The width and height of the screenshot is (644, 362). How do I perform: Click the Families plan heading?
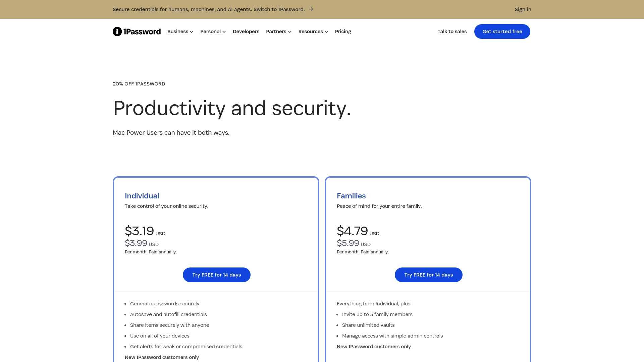(x=351, y=196)
